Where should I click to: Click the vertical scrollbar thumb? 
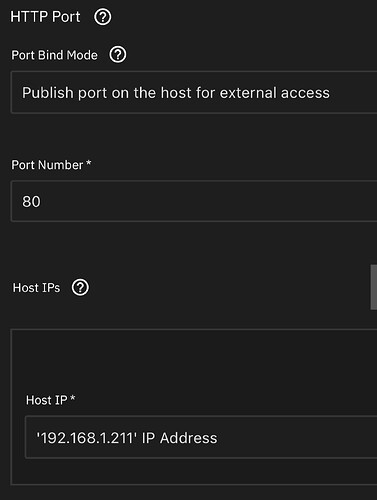point(374,287)
